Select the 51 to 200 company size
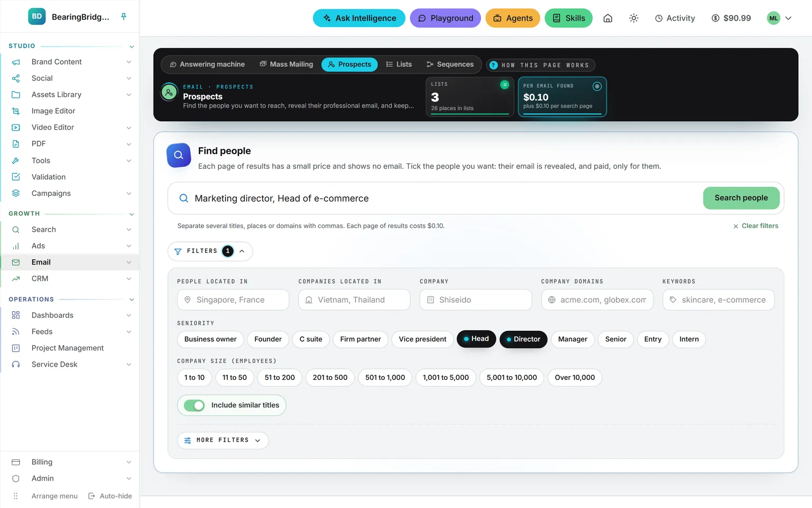 coord(280,377)
